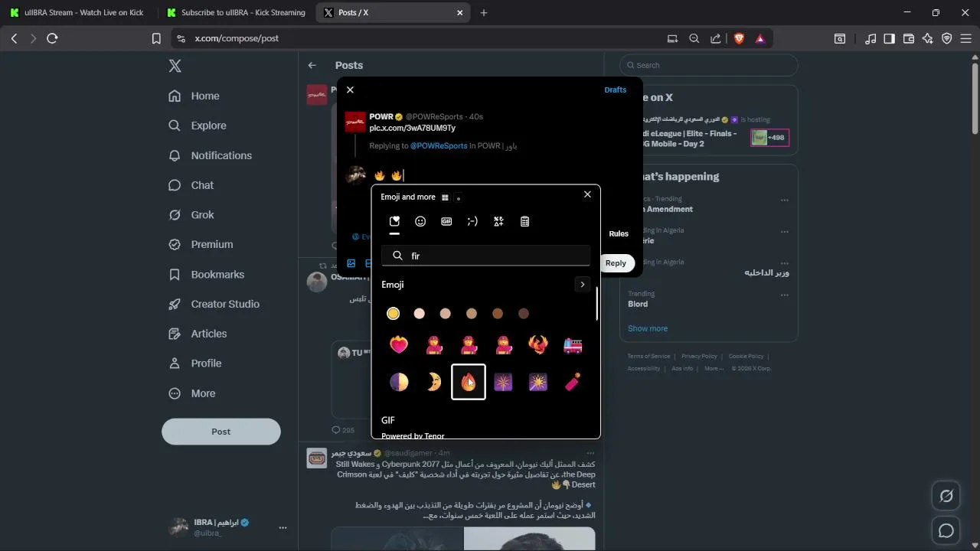
Task: Insert the sparkler emoji
Action: 538,382
